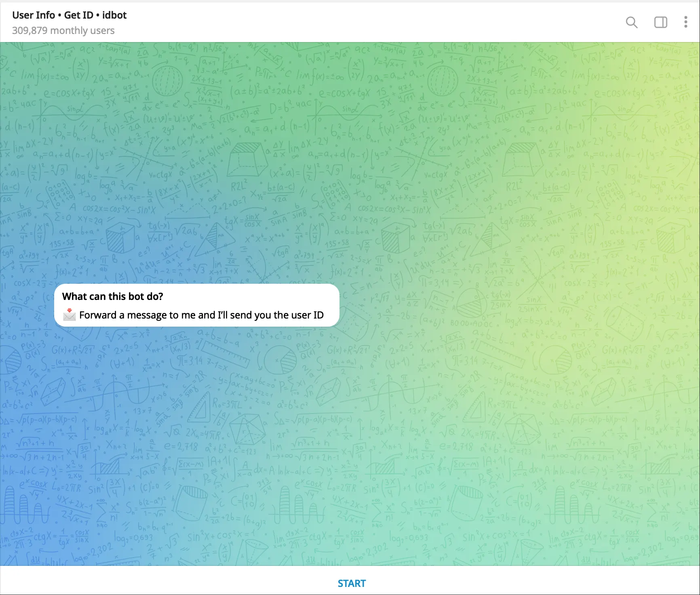Click the '309,879 monthly users' subtitle
This screenshot has width=700, height=595.
[x=63, y=31]
